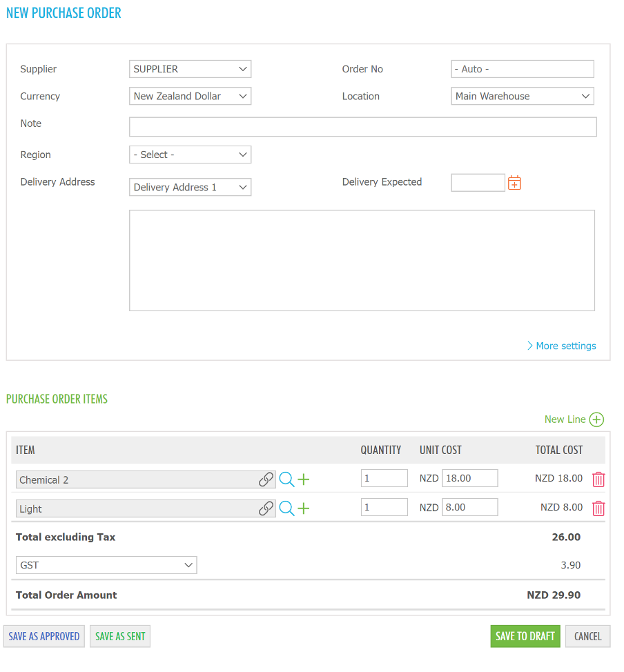Open the GST tax dropdown
The width and height of the screenshot is (624, 672).
point(106,565)
